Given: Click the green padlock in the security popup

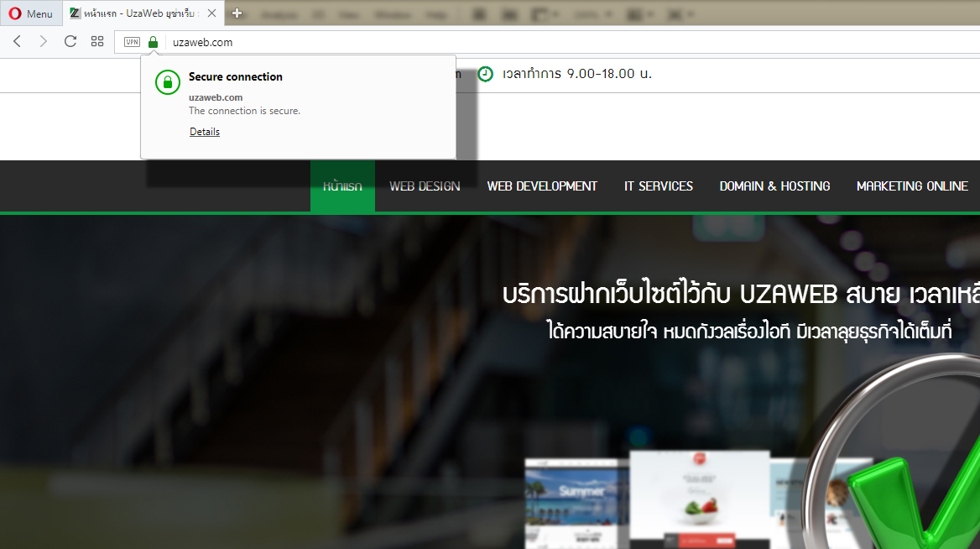Looking at the screenshot, I should pos(167,81).
